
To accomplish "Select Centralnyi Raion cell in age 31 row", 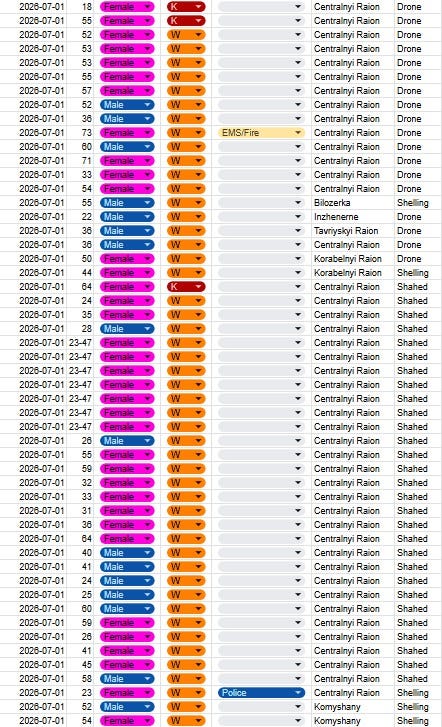I will pyautogui.click(x=352, y=510).
